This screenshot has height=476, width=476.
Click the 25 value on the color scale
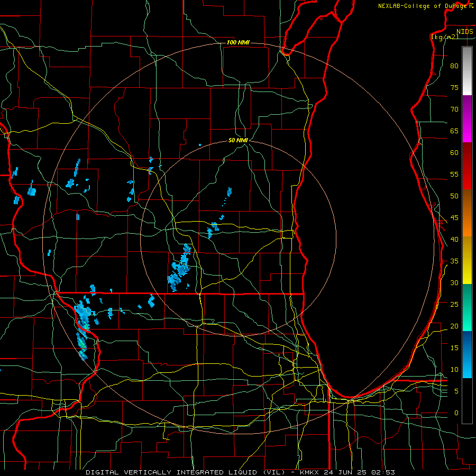point(454,305)
